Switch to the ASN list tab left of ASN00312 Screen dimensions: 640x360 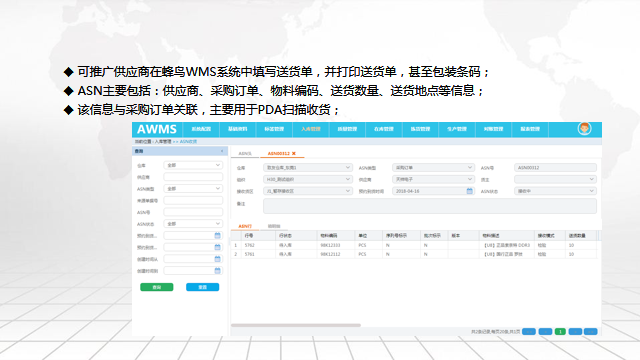(x=245, y=153)
